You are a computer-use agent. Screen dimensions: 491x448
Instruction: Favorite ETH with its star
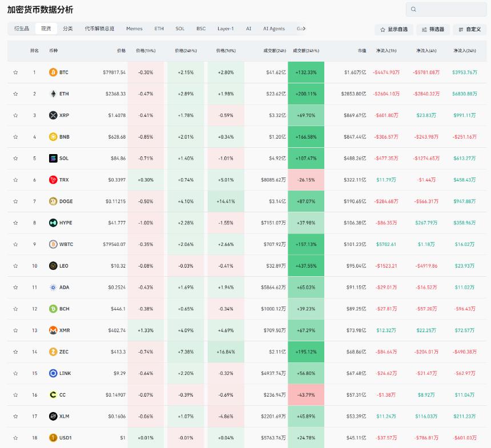click(x=15, y=94)
